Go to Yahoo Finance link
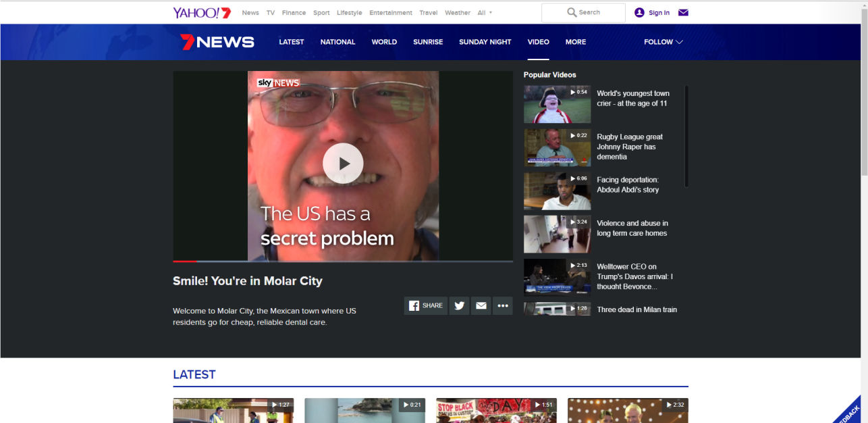The width and height of the screenshot is (868, 423). pos(294,12)
